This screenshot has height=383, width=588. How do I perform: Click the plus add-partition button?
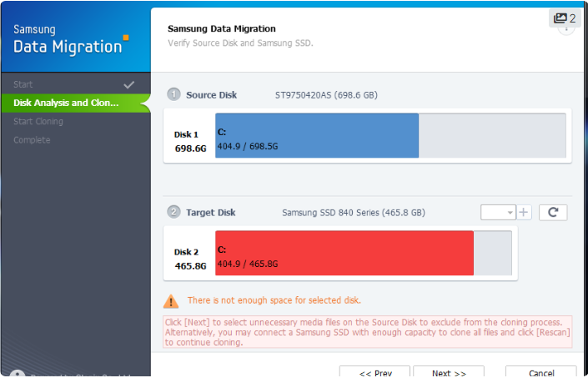click(524, 212)
